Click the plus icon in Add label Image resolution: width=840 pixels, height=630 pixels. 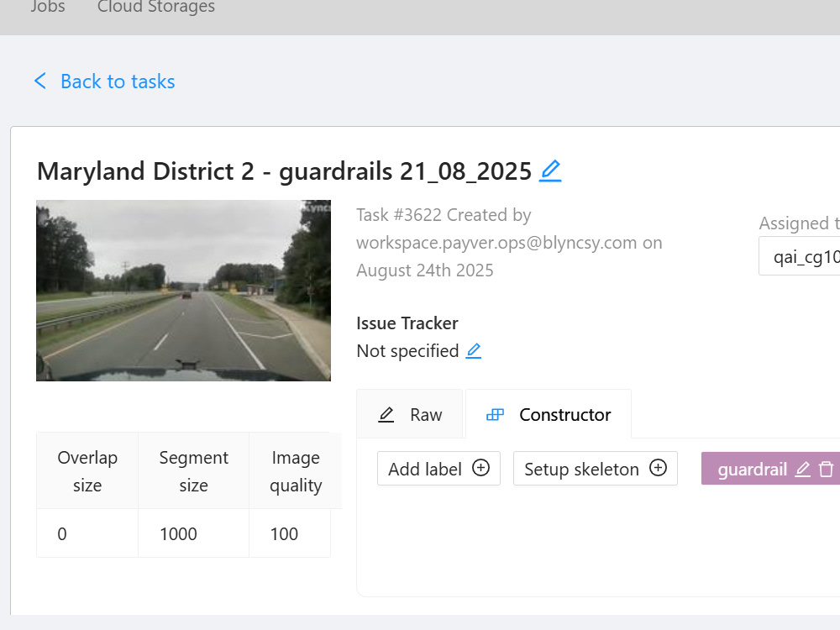480,468
